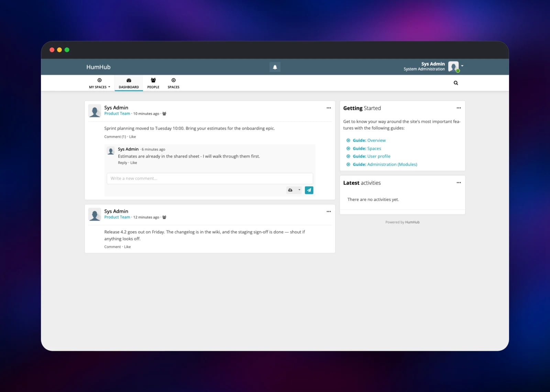The height and width of the screenshot is (392, 550).
Task: Like the Release 4.2 post
Action: coord(127,247)
